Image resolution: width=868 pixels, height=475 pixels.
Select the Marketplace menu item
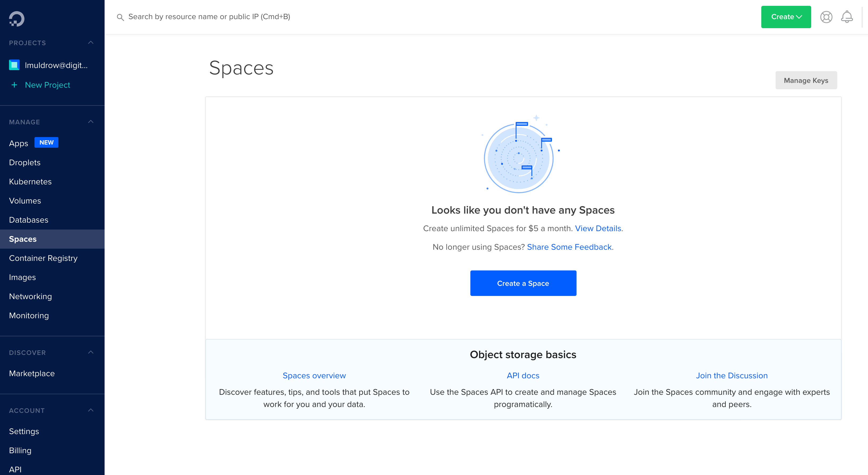click(x=32, y=373)
